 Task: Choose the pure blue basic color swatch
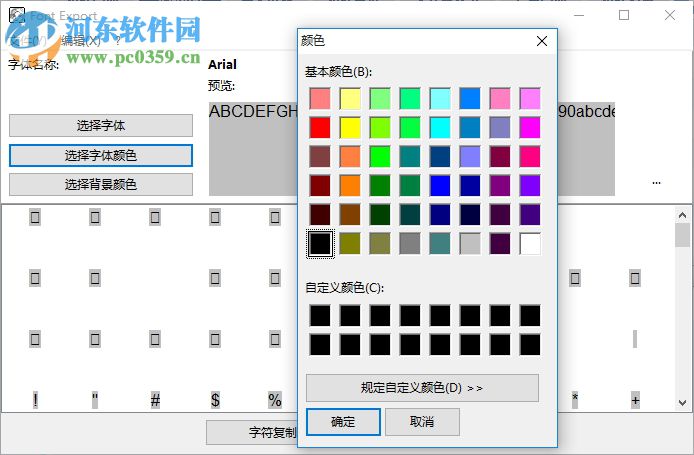click(x=440, y=185)
